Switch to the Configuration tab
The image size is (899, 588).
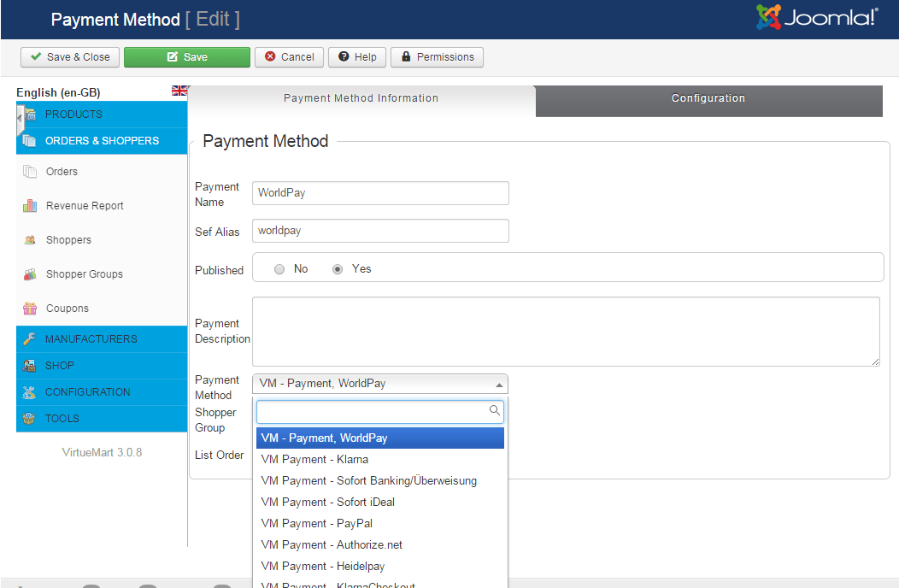point(708,101)
